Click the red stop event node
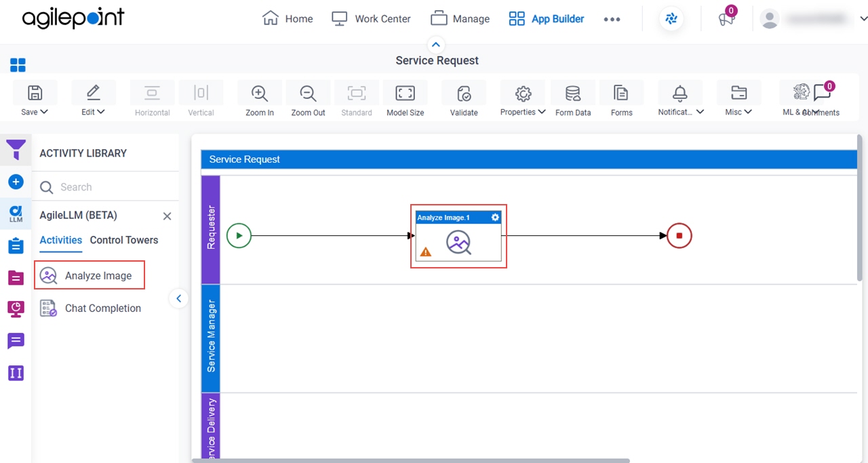Viewport: 868px width, 463px height. click(679, 236)
